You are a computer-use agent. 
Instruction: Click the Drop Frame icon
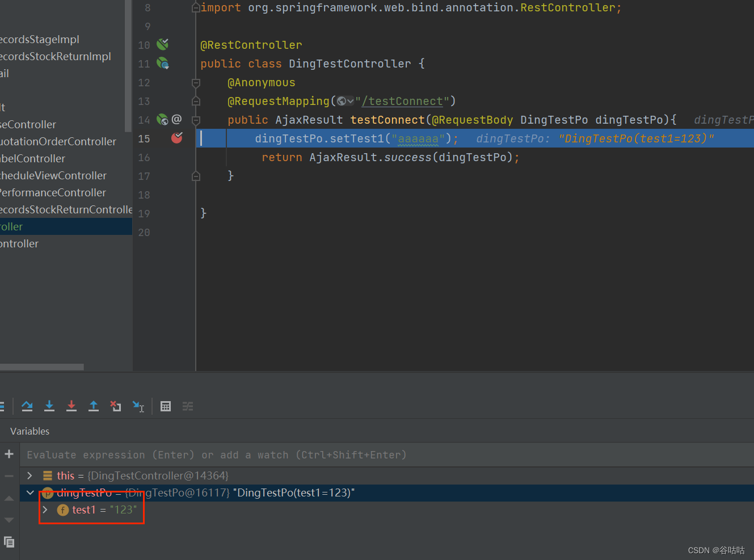click(x=116, y=406)
